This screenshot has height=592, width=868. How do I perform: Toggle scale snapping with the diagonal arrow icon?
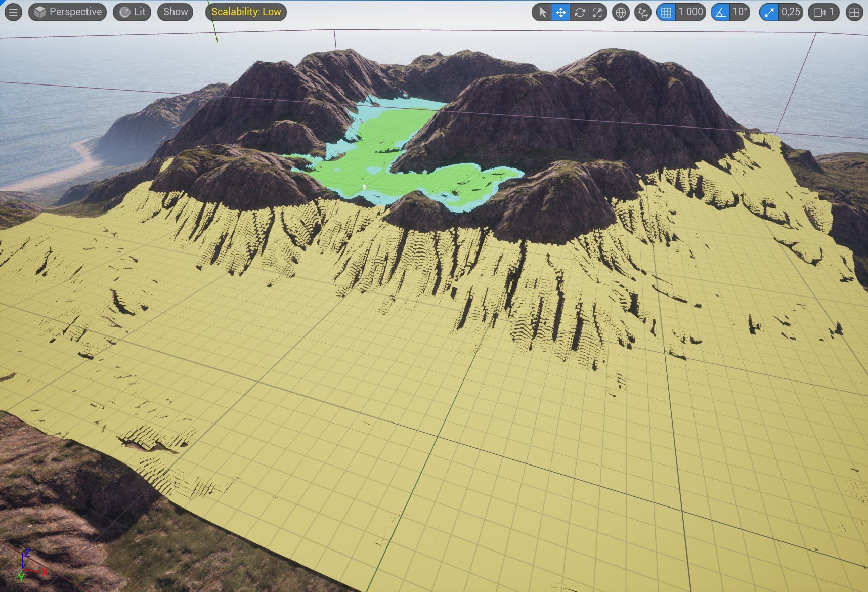tap(769, 12)
